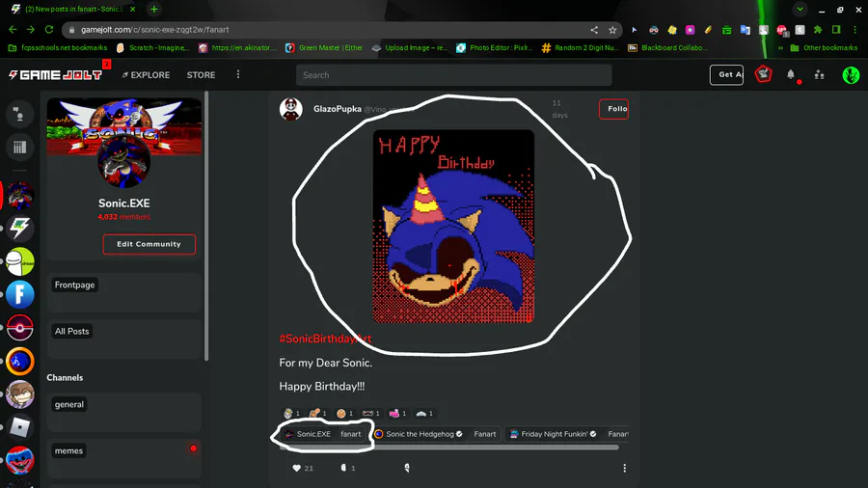Open the Pokeball community icon
The image size is (868, 488).
pyautogui.click(x=20, y=328)
